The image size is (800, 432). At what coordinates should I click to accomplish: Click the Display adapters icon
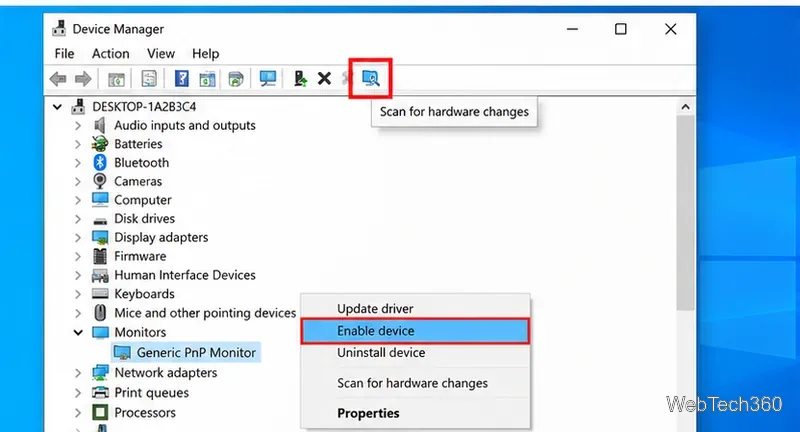[100, 237]
